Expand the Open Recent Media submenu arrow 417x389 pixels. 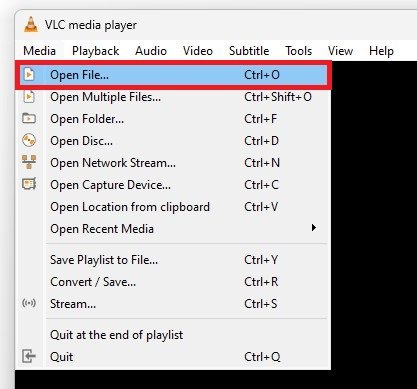click(313, 228)
